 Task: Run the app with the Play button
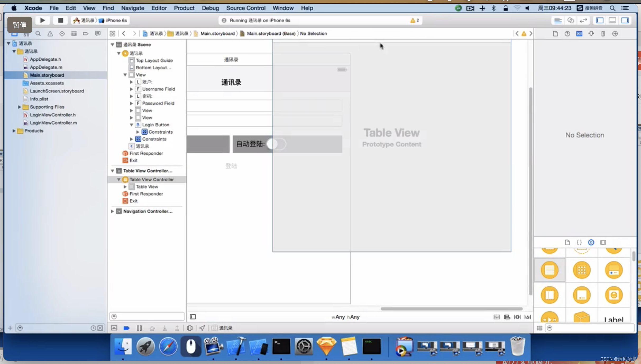tap(42, 20)
